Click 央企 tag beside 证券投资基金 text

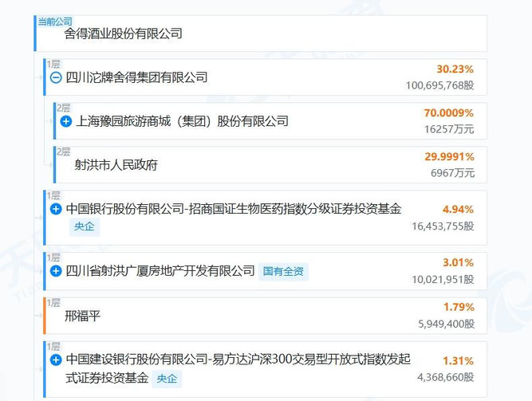tap(167, 379)
